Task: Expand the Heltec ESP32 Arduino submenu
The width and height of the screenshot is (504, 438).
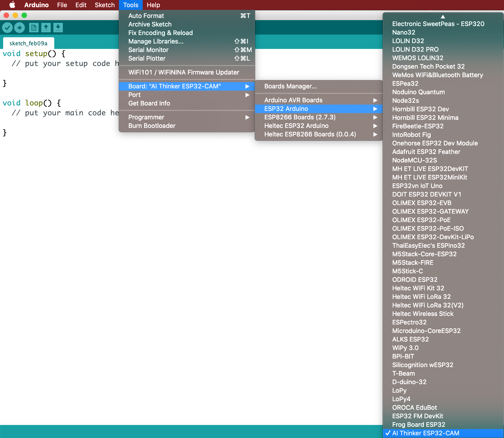Action: (x=318, y=126)
